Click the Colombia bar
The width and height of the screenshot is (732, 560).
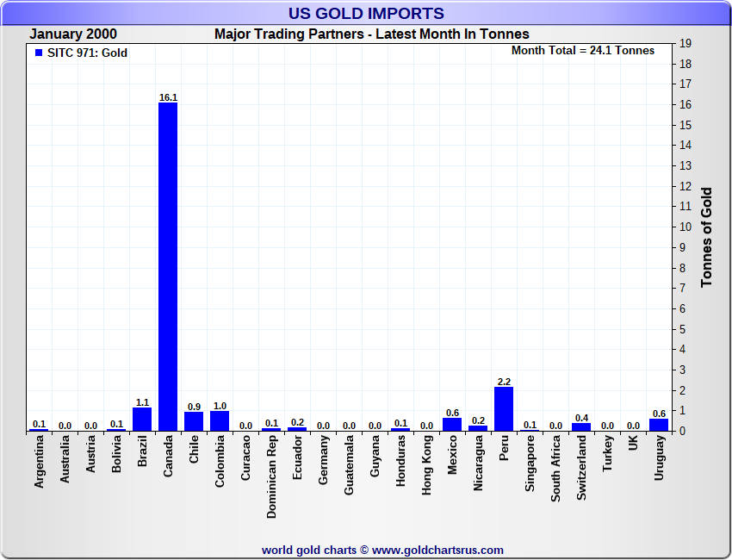220,421
